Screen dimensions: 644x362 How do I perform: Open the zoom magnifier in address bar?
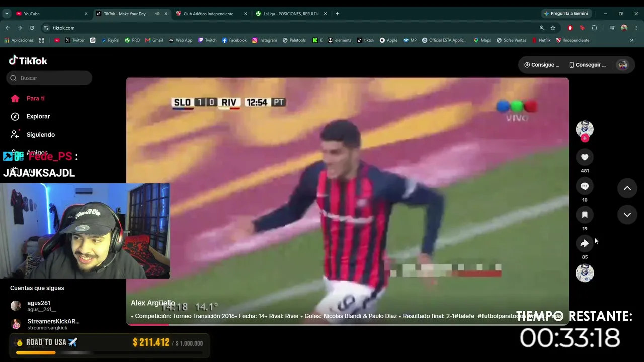(x=542, y=28)
